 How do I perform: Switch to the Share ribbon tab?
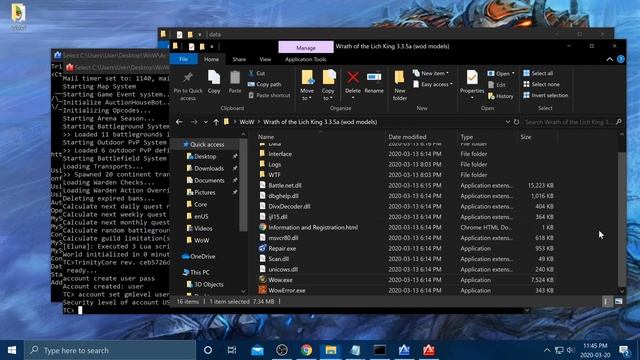click(239, 59)
